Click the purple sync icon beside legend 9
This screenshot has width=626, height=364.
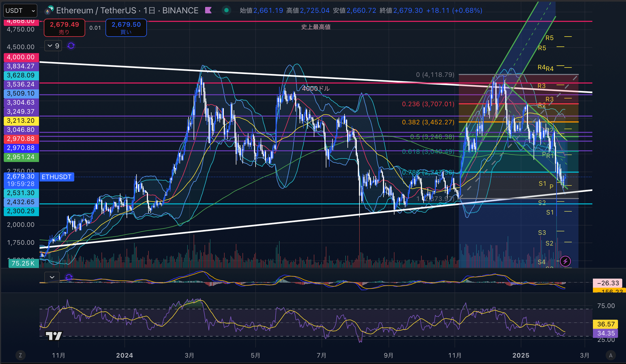(71, 46)
